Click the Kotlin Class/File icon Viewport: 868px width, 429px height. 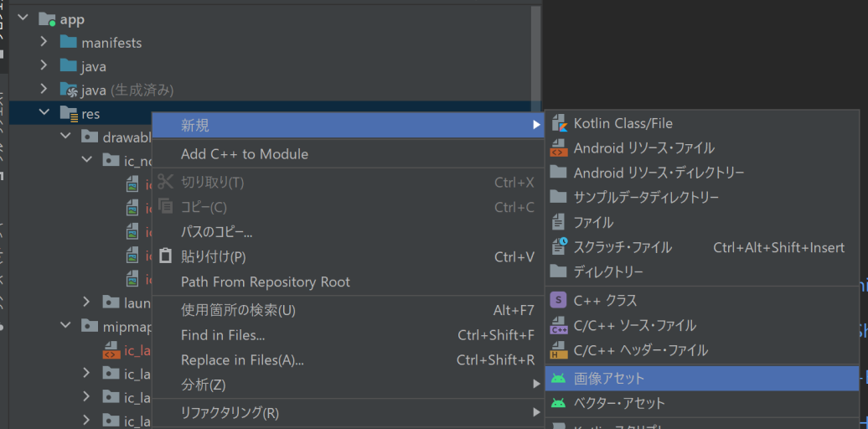(x=558, y=123)
